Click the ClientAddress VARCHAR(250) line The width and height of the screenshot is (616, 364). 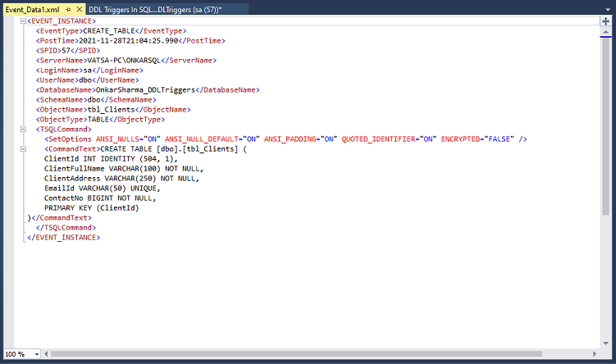point(121,178)
